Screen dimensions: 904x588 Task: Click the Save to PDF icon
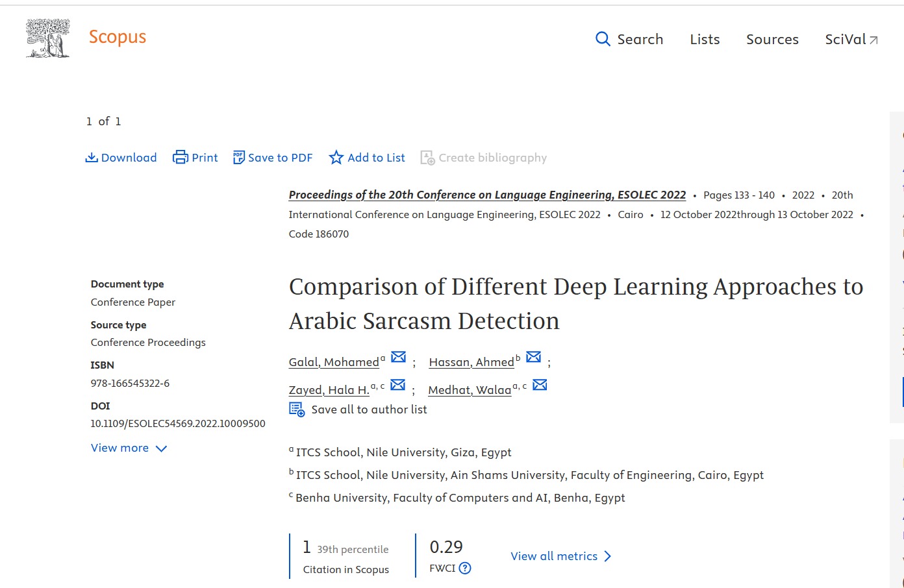(239, 158)
